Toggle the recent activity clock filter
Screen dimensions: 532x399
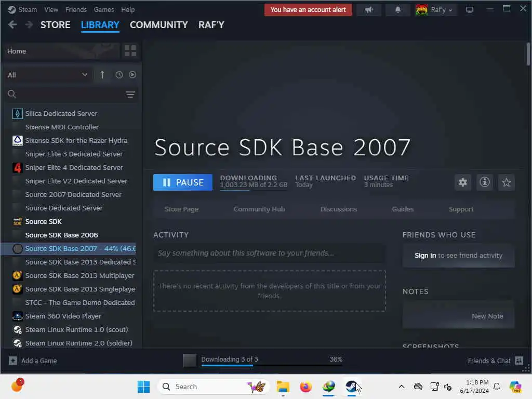pos(119,75)
